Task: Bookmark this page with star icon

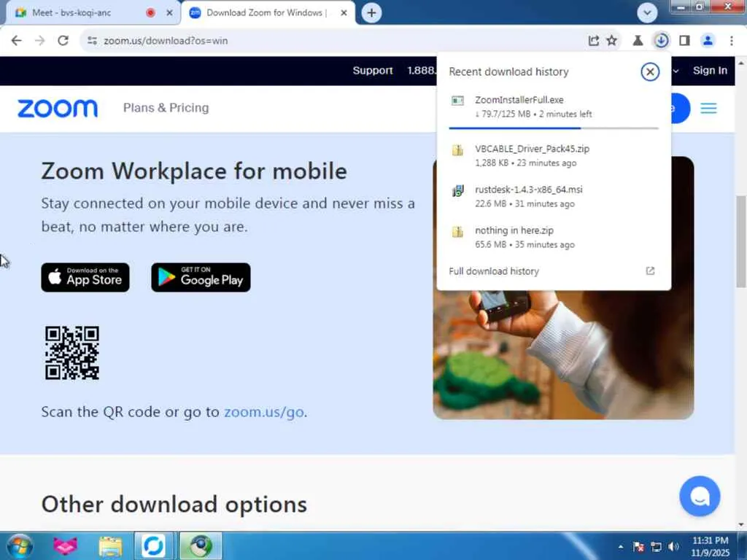Action: (x=612, y=41)
